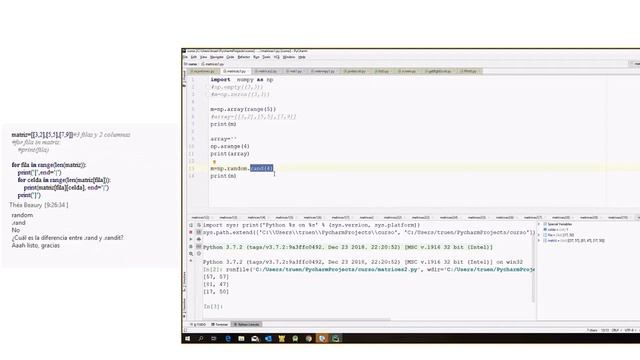Click the line 'm=np.array(range(5))' in editor
The image size is (640, 360).
point(243,109)
